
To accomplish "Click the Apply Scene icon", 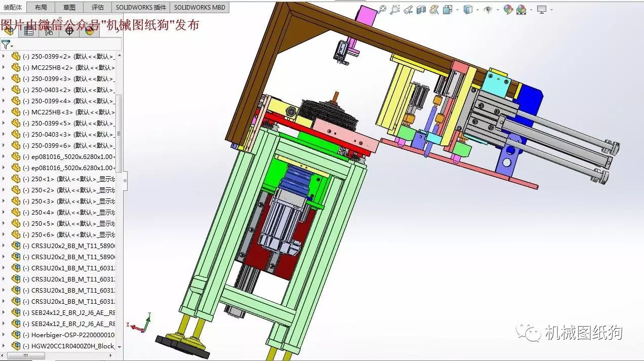I will click(521, 9).
